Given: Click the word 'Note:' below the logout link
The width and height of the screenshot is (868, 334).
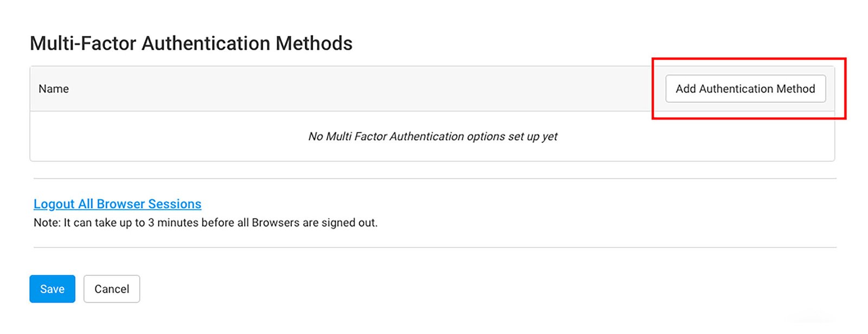Looking at the screenshot, I should 47,223.
